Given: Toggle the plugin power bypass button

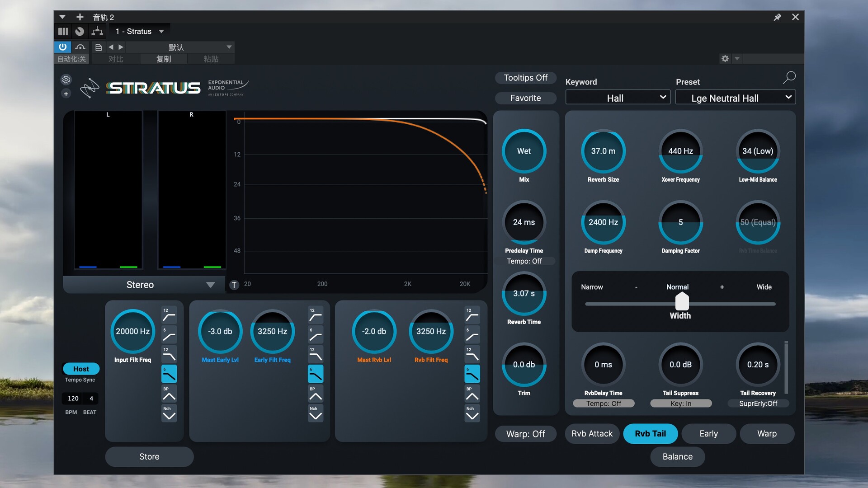Looking at the screenshot, I should [x=62, y=47].
